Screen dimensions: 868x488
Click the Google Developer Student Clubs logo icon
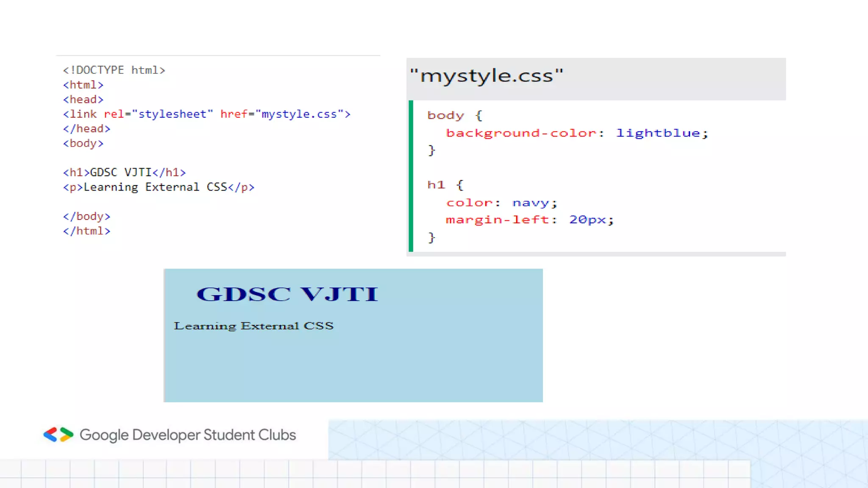point(58,435)
